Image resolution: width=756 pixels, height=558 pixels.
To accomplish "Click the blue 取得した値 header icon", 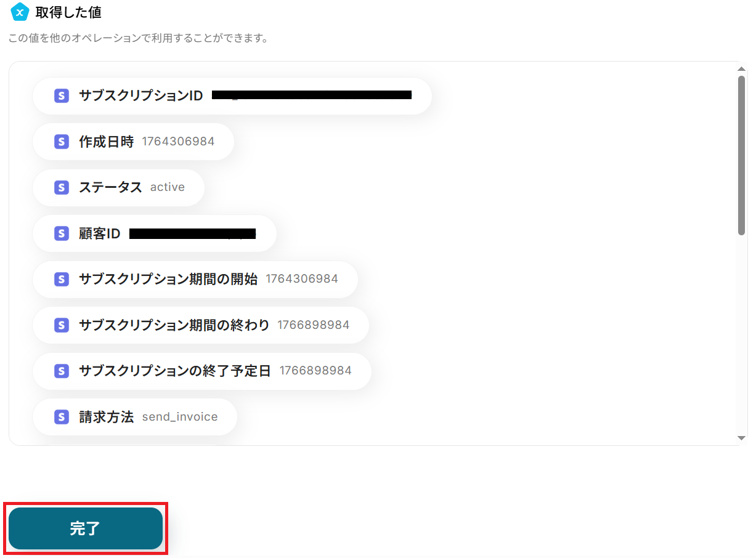I will click(20, 12).
